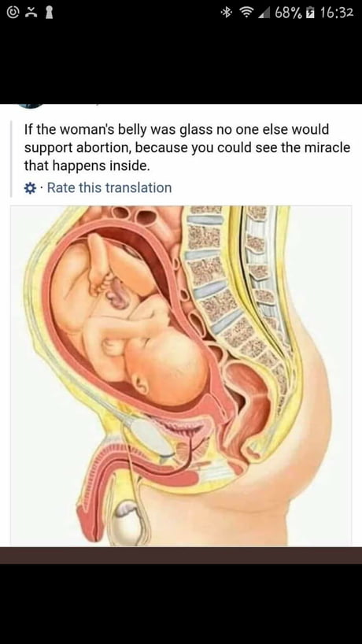Open the anatomical illustration image in the post
Screen dimensions: 362x644
(x=181, y=376)
